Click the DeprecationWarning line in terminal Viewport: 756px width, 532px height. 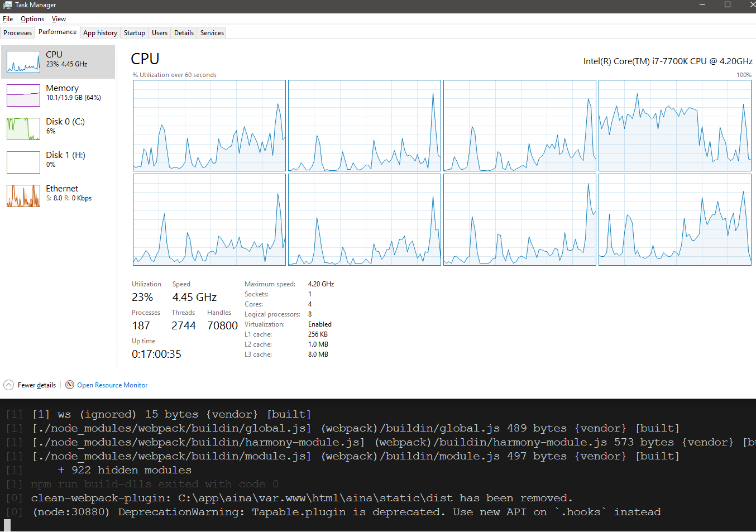coord(346,512)
